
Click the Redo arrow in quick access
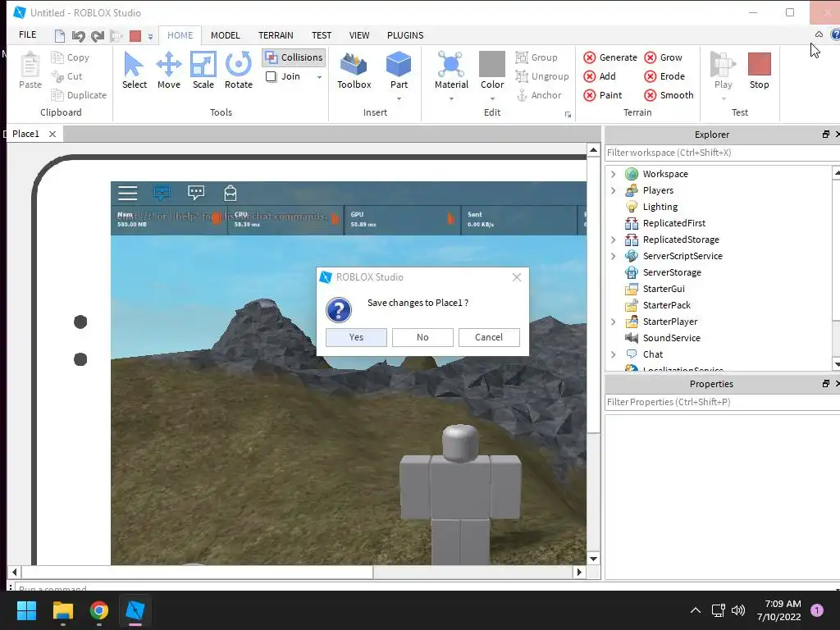pyautogui.click(x=98, y=36)
